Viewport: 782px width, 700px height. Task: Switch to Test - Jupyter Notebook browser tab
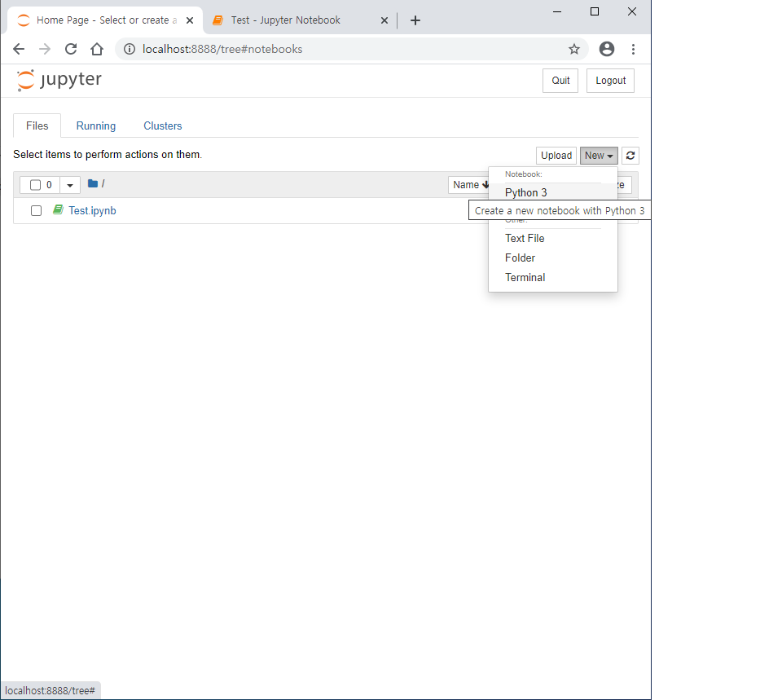(299, 20)
